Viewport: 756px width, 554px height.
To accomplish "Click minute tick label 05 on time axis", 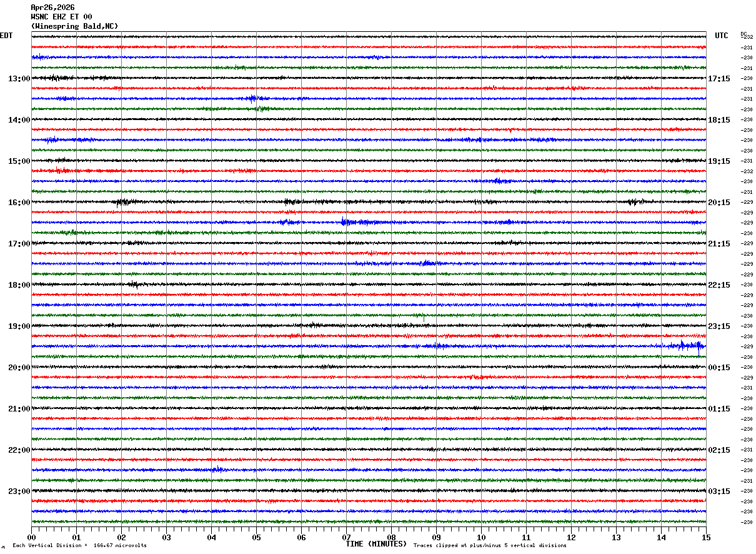I will [256, 537].
